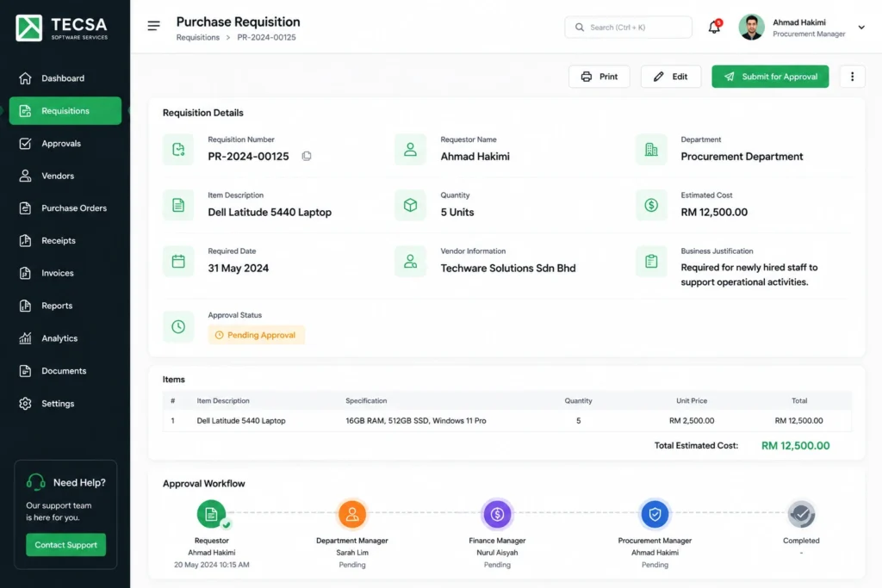
Task: Click '5 Units' quantity value
Action: (x=457, y=213)
